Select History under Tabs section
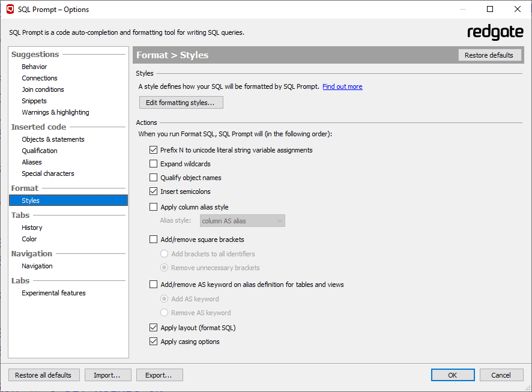Screen dimensions: 532x392 [x=32, y=228]
